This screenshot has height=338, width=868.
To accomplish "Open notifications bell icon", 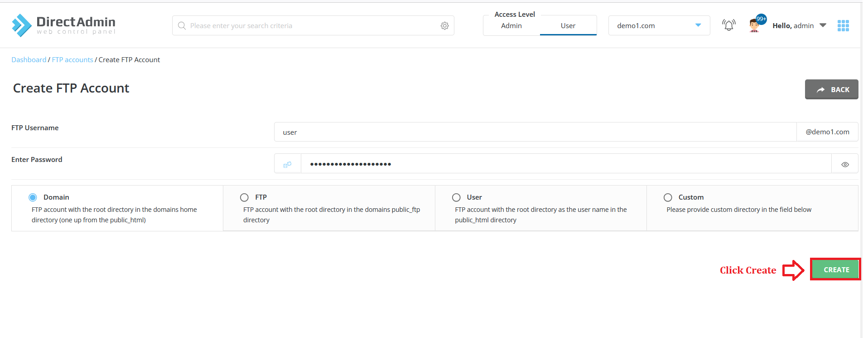I will coord(728,25).
